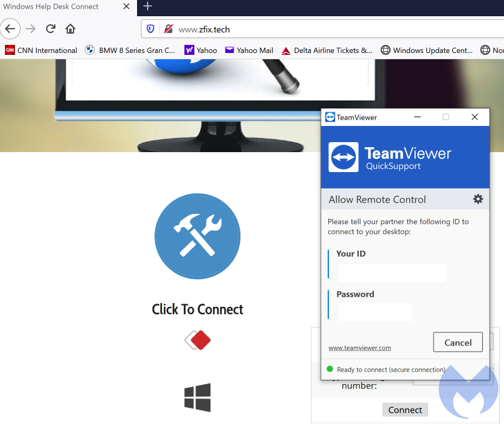Click the browser Home icon

click(x=70, y=29)
